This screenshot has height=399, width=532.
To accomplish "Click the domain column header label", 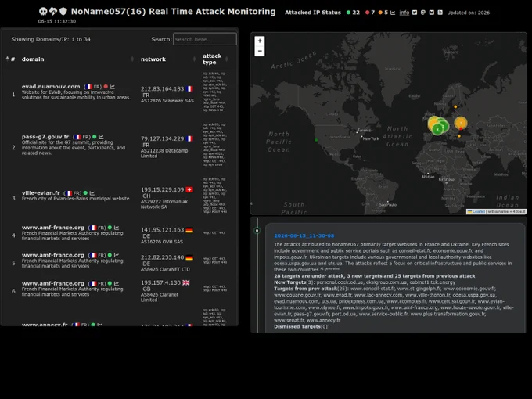I will [33, 59].
